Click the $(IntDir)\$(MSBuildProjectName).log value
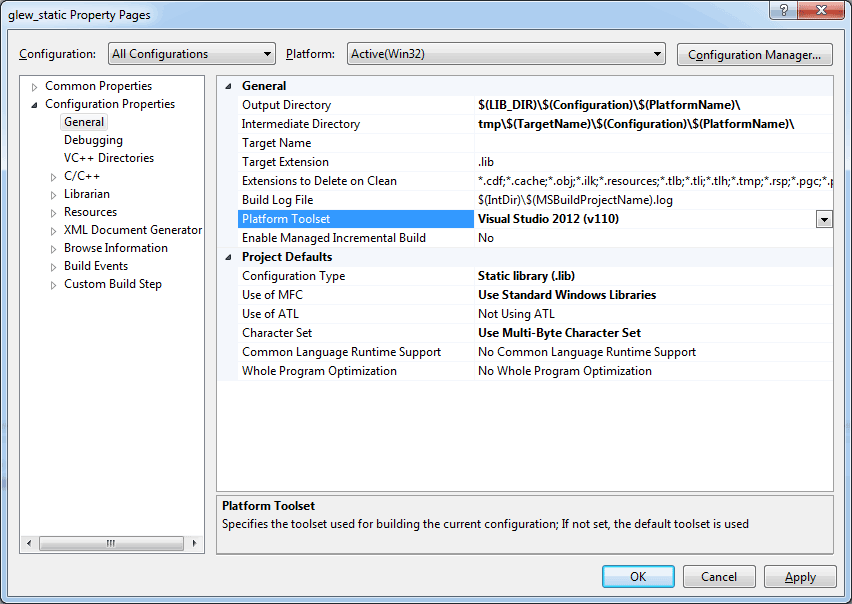Viewport: 852px width, 604px height. (575, 200)
